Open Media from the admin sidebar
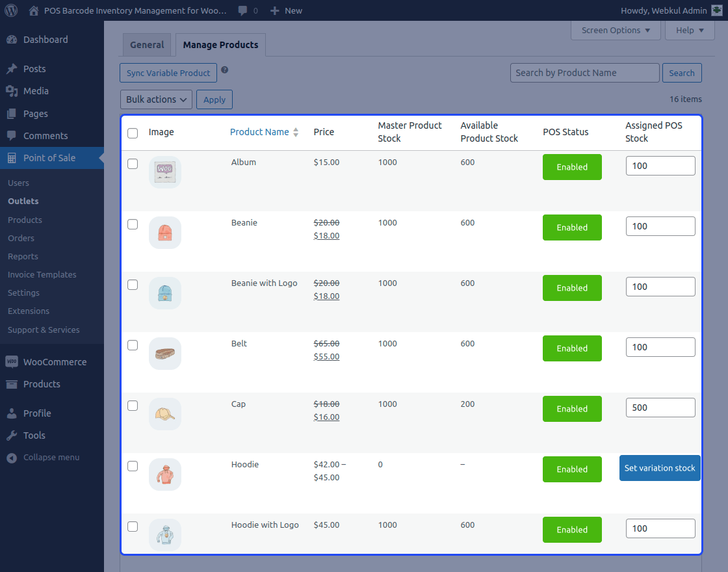Image resolution: width=728 pixels, height=572 pixels. click(x=34, y=91)
